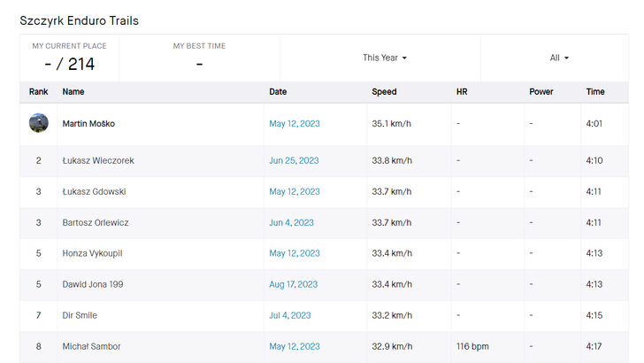Click the Dir Smile name entry
Viewport: 644px width, 363px height.
(80, 315)
